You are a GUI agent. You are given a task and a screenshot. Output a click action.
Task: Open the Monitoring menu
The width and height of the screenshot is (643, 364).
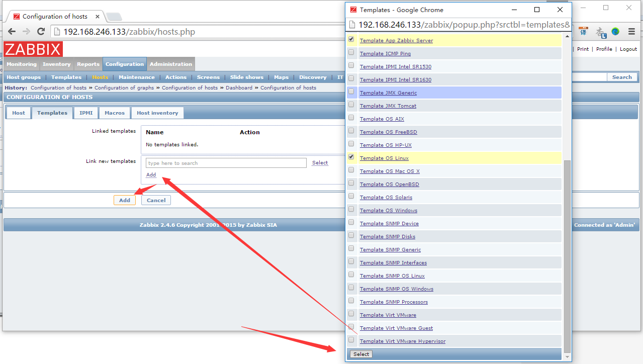click(x=22, y=64)
